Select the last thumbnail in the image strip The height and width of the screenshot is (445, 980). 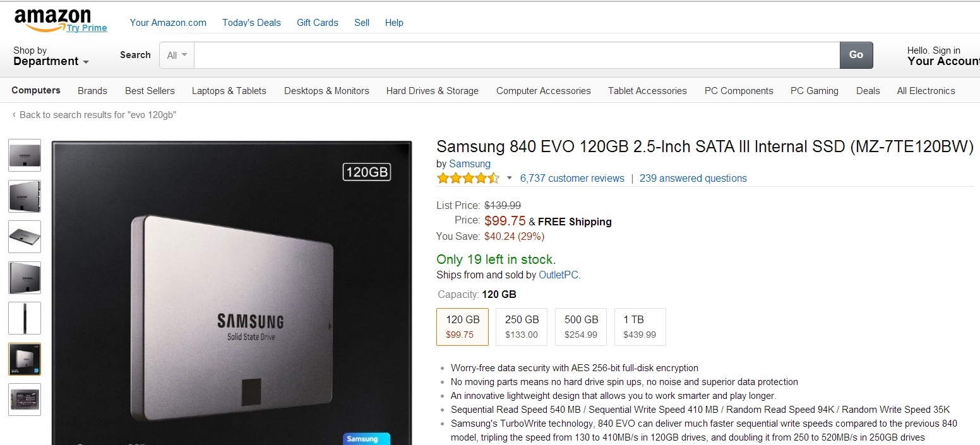click(25, 400)
